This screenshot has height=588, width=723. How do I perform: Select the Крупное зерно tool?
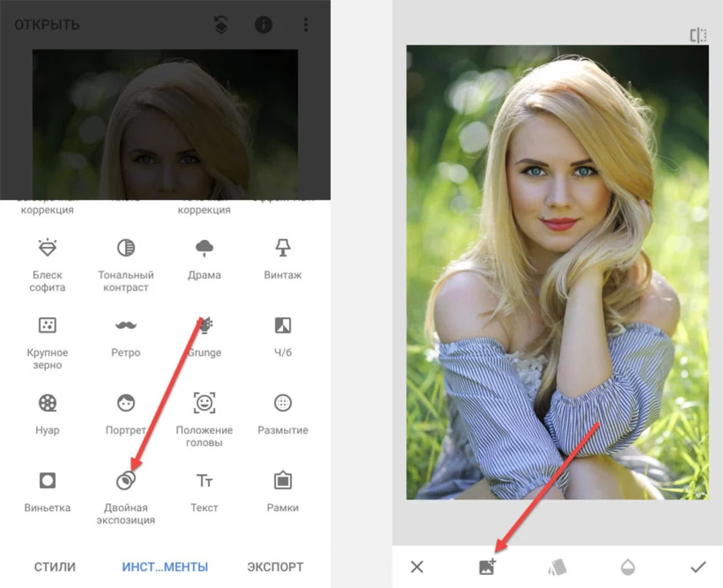pos(48,342)
